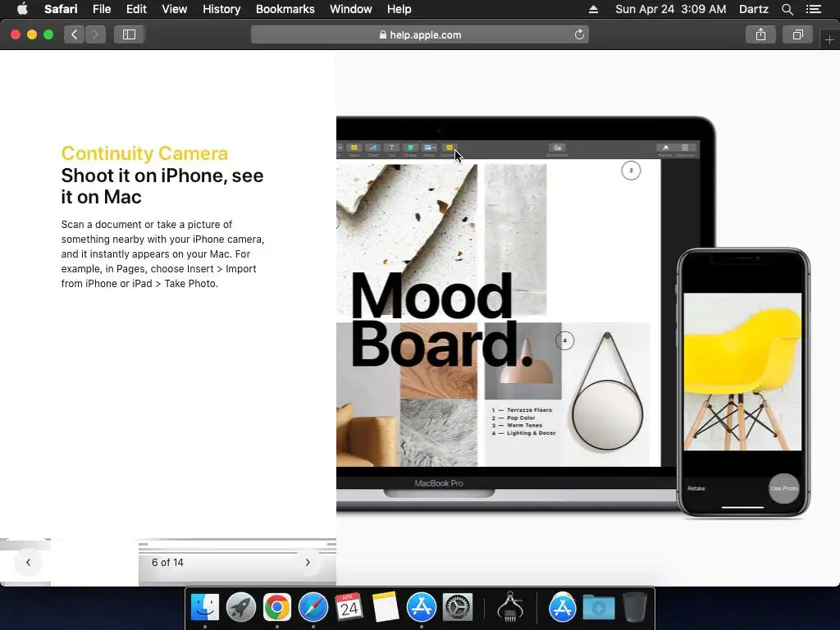Open Notification Center list icon
This screenshot has width=840, height=630.
[x=813, y=9]
